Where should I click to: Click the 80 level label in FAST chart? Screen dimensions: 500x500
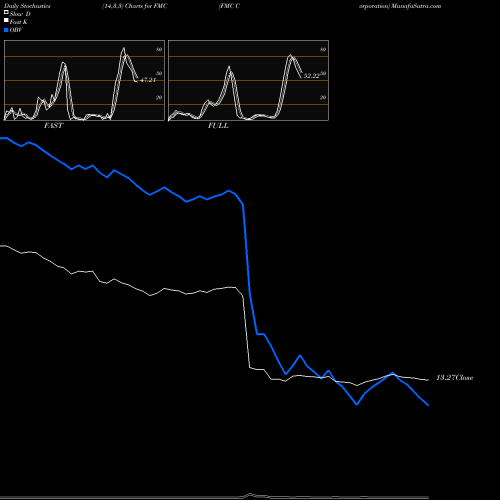(159, 49)
